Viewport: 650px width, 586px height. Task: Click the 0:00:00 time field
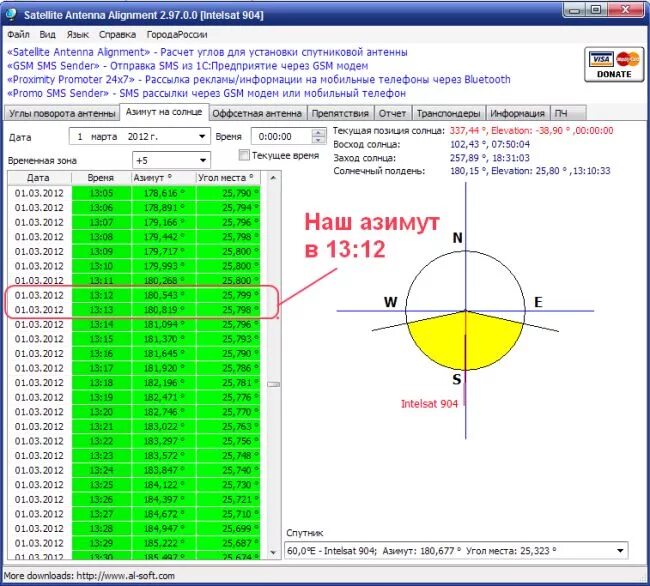281,136
